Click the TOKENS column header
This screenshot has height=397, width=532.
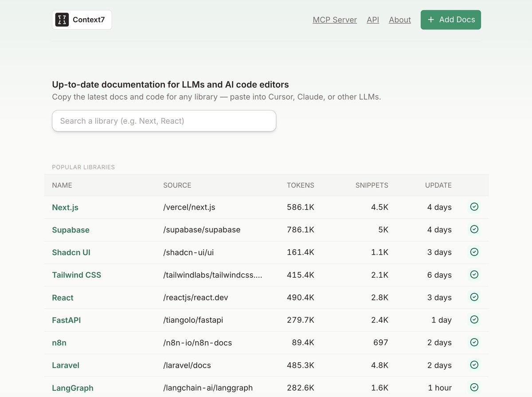click(301, 185)
